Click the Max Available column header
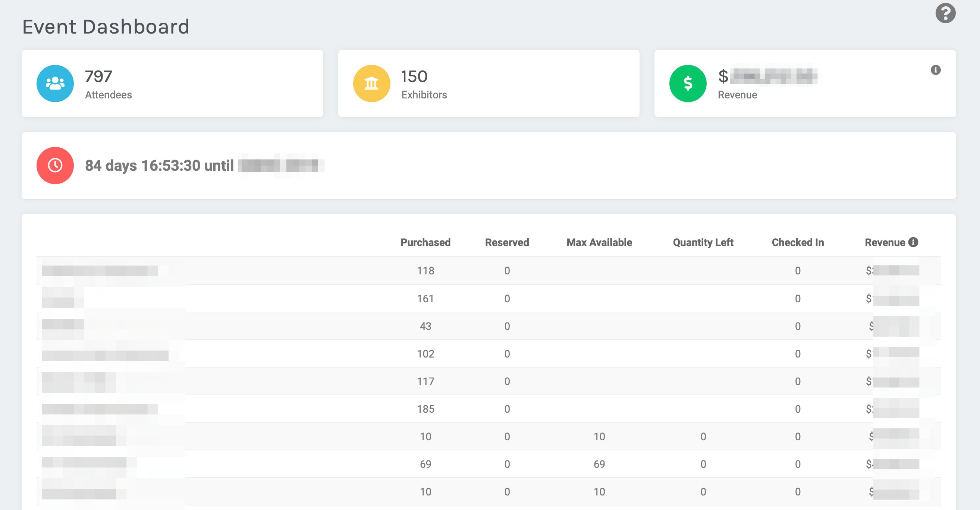980x510 pixels. [599, 242]
